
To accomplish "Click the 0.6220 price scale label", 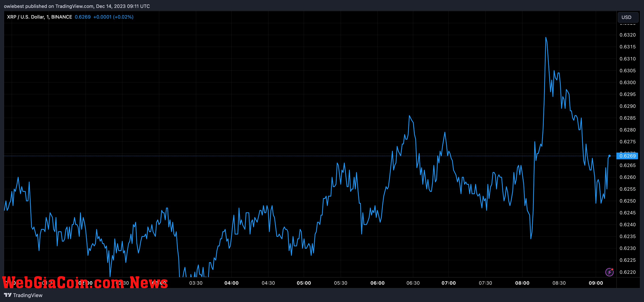I will tap(627, 272).
